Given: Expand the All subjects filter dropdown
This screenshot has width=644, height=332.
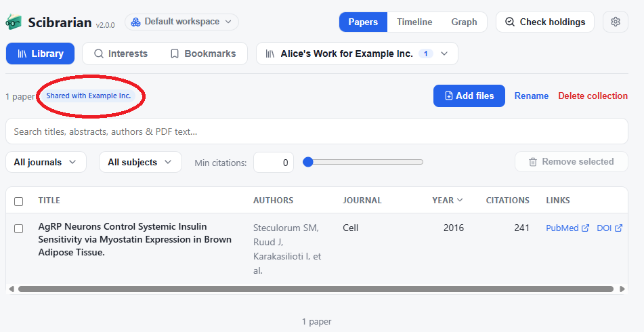Looking at the screenshot, I should coord(140,162).
